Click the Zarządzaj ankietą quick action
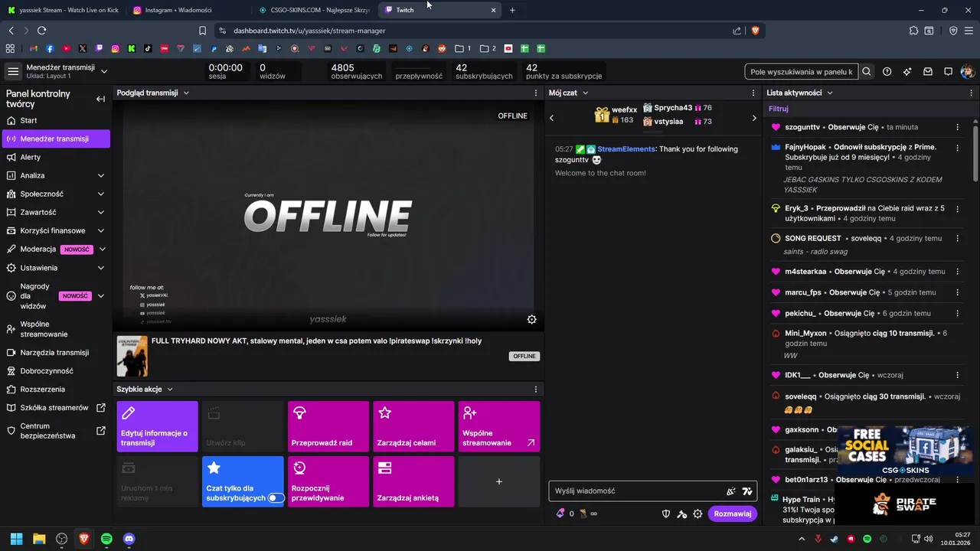This screenshot has width=980, height=551. pyautogui.click(x=413, y=481)
